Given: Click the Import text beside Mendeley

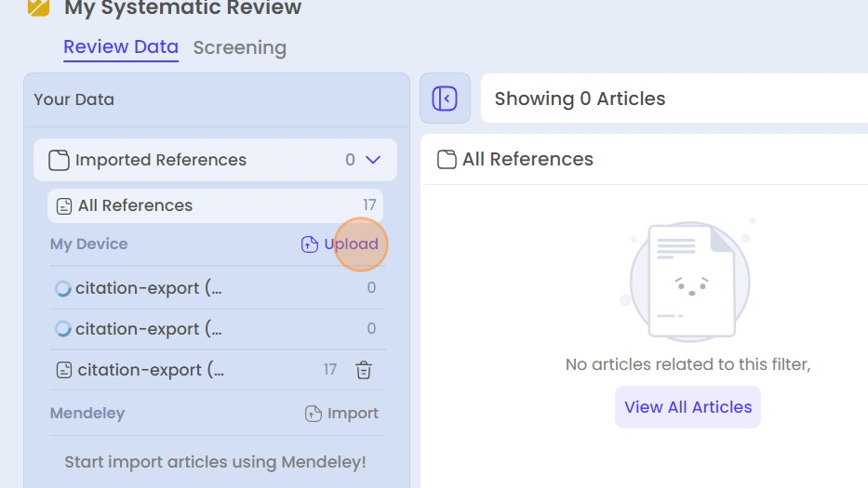Looking at the screenshot, I should pos(353,414).
